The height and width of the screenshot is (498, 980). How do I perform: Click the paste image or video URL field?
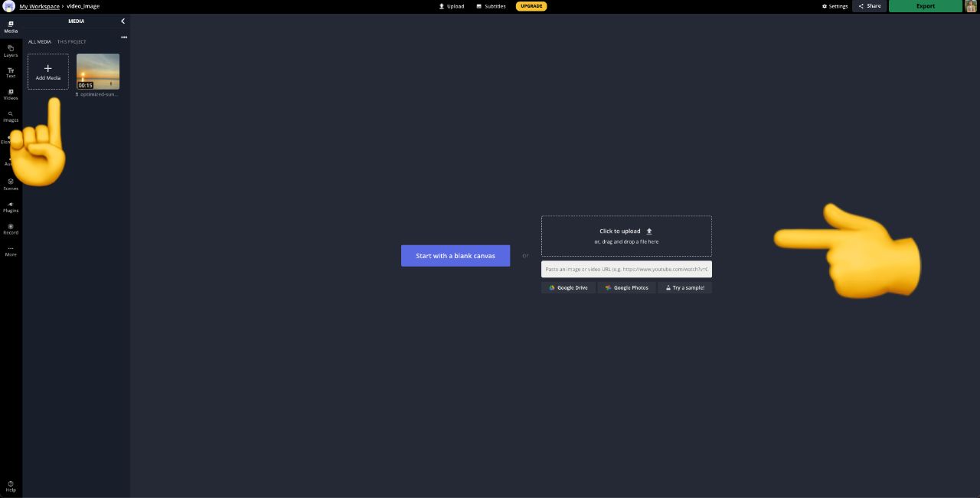[x=626, y=270]
